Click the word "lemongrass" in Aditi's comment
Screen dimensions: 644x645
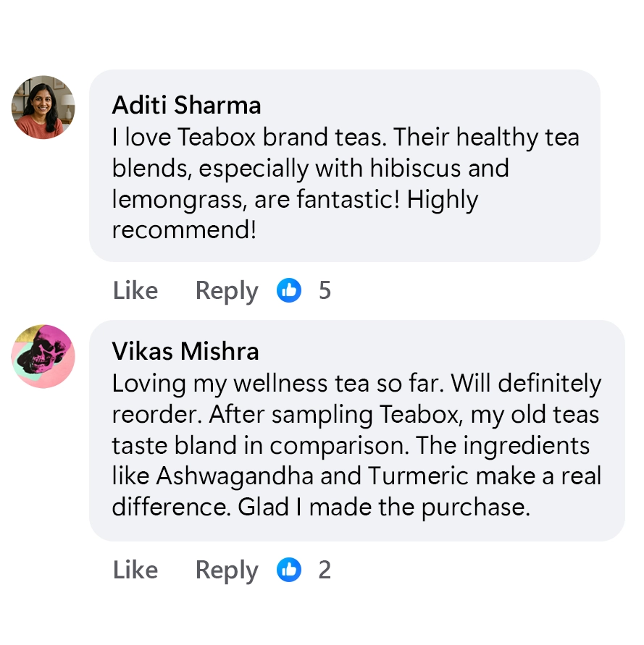179,200
